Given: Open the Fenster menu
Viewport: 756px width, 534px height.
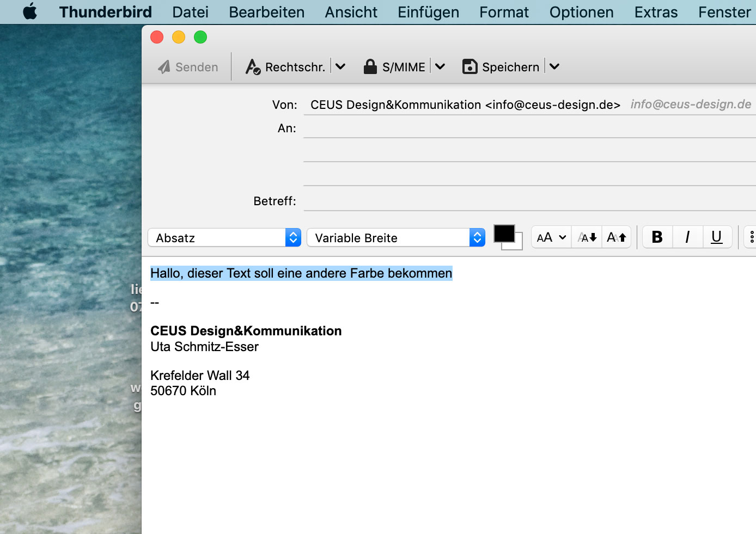Looking at the screenshot, I should click(x=724, y=12).
